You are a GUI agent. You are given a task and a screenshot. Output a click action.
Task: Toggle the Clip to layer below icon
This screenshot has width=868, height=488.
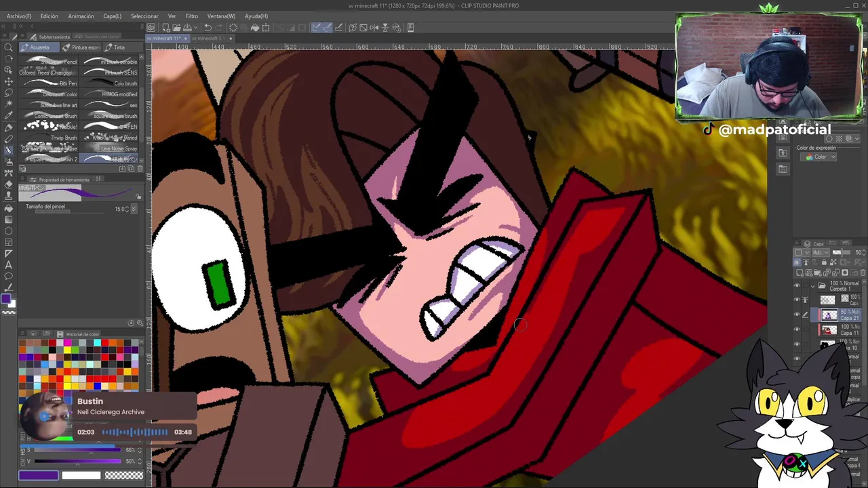797,262
